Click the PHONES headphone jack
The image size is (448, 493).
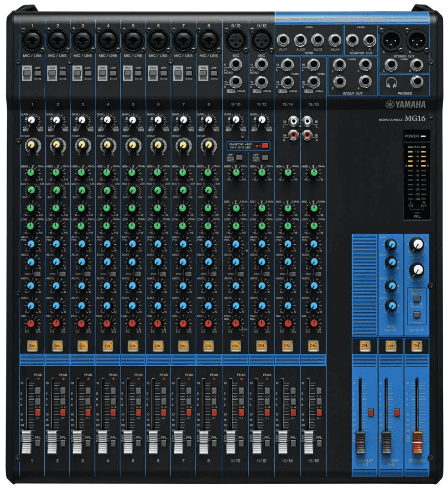tap(416, 82)
